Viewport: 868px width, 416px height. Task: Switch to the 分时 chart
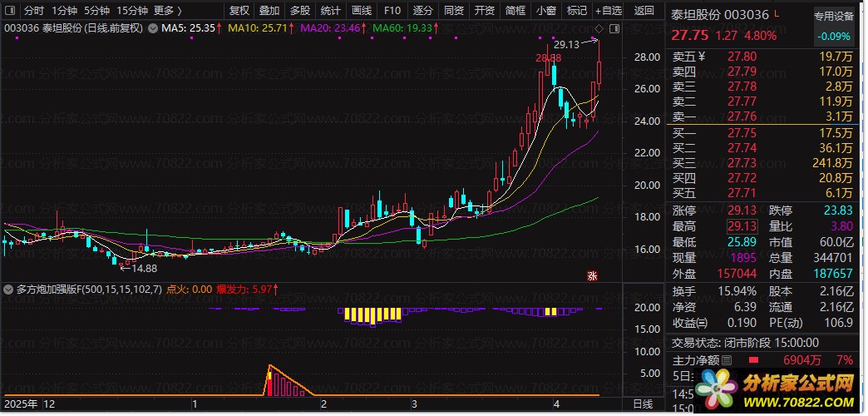click(32, 11)
